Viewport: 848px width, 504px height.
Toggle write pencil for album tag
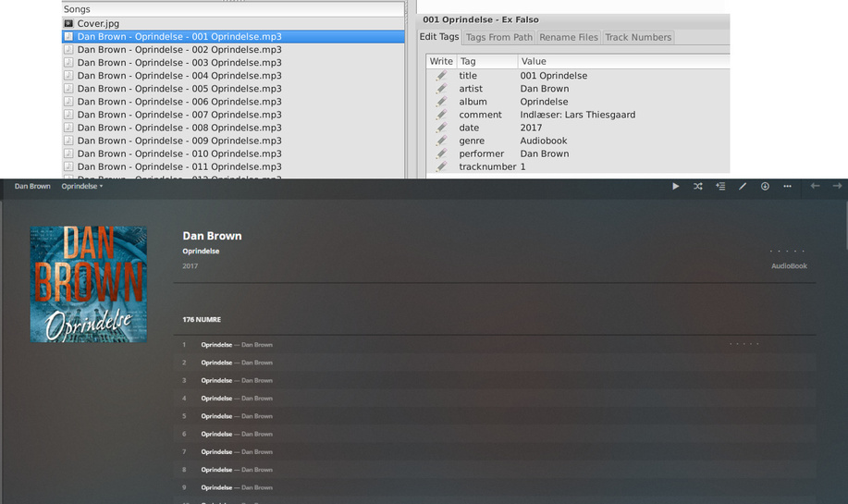click(442, 102)
